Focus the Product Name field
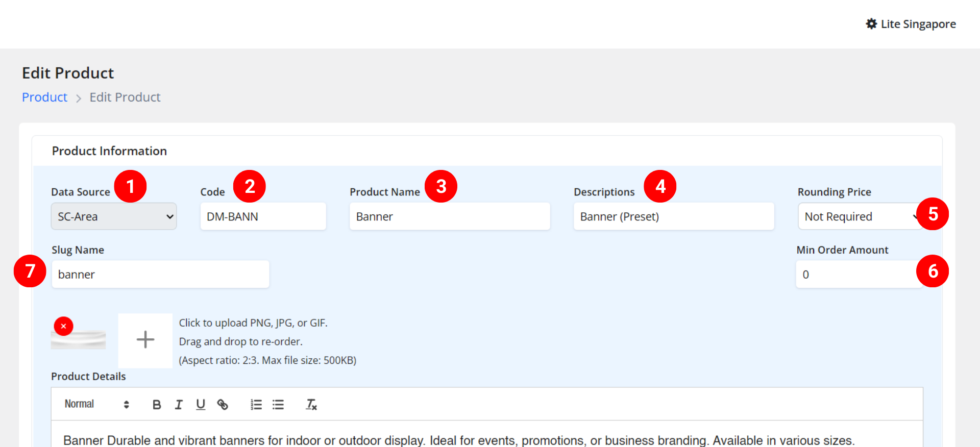The width and height of the screenshot is (980, 447). 449,216
